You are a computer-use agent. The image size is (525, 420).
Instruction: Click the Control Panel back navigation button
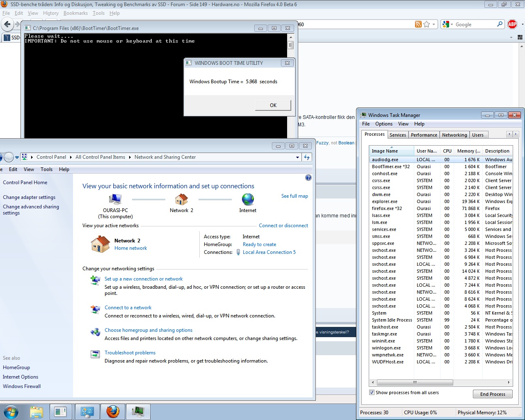tap(1, 157)
